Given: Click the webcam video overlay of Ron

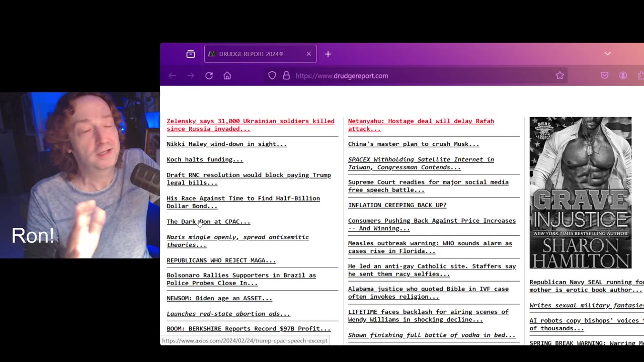Looking at the screenshot, I should 80,175.
